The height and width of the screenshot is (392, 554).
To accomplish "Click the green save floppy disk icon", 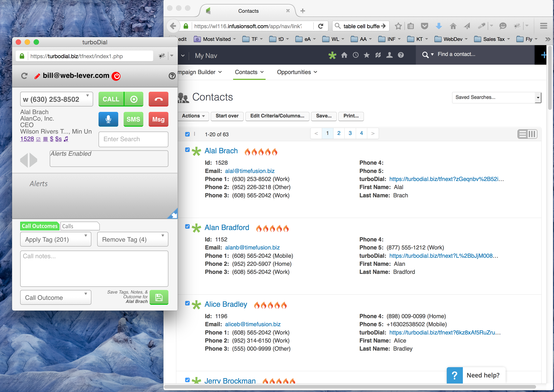I will click(x=159, y=297).
